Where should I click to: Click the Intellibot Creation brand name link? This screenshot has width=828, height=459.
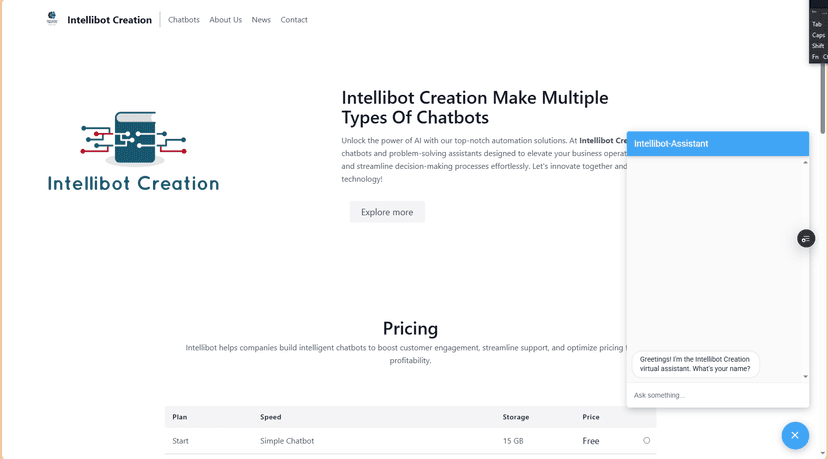(110, 20)
